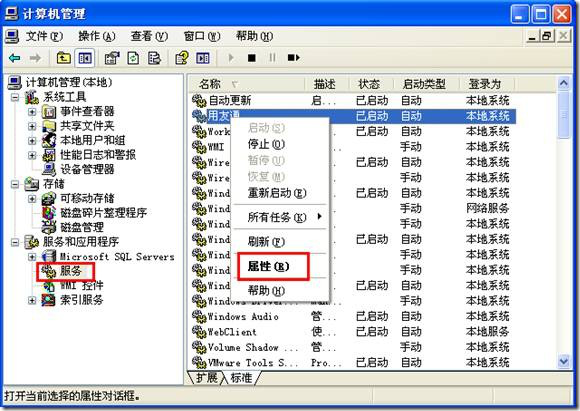Click the Export list toolbar icon
The width and height of the screenshot is (580, 411).
coord(154,58)
